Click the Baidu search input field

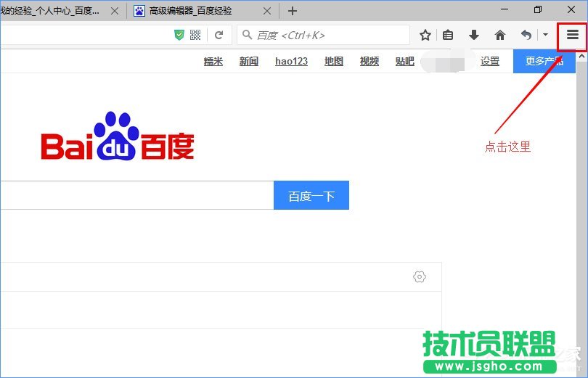[x=137, y=195]
